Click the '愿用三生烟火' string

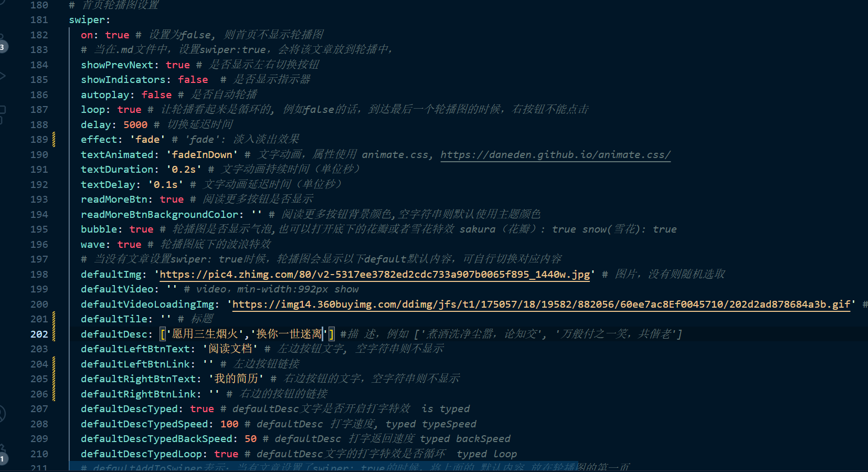pos(205,334)
